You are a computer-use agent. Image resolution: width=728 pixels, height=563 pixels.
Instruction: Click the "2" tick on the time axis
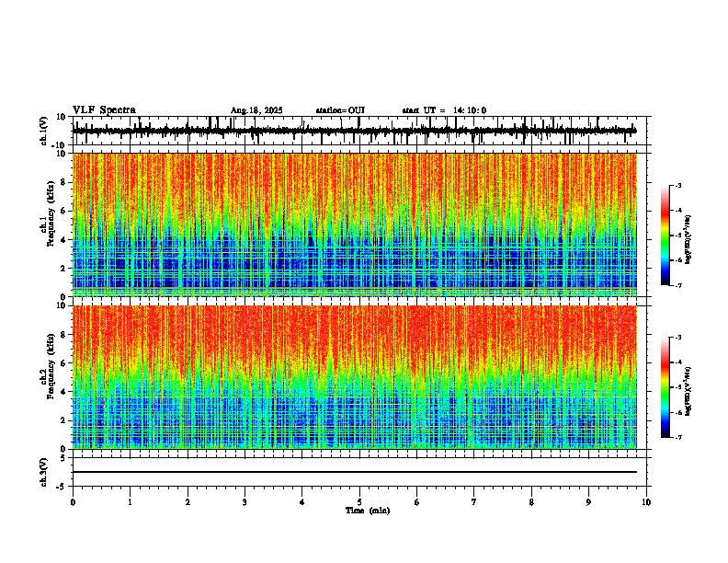188,502
